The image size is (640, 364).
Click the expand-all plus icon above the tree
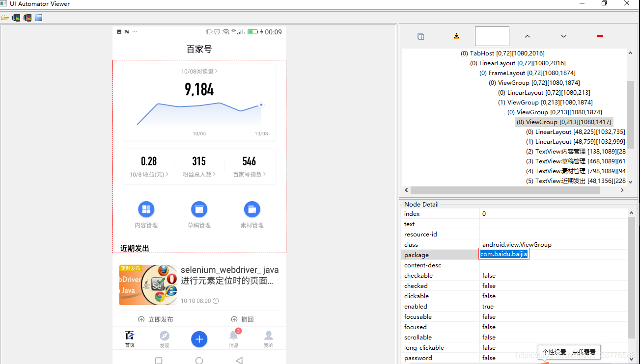click(421, 36)
